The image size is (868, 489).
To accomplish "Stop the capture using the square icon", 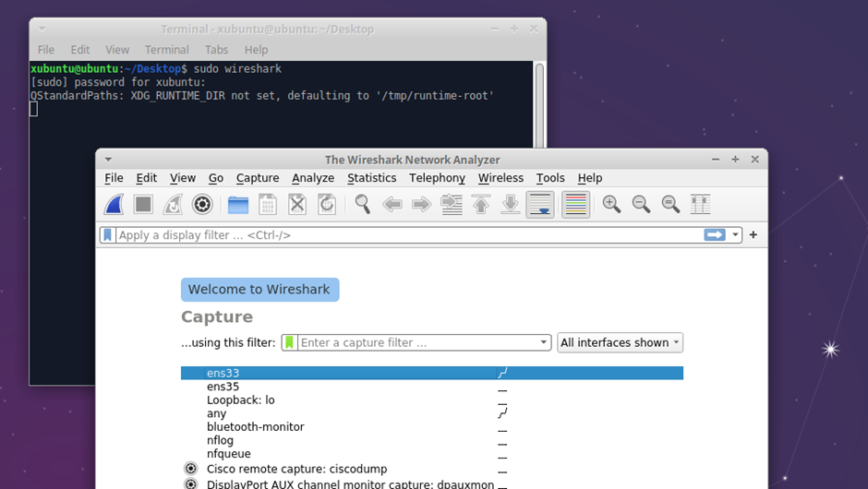I will 143,204.
